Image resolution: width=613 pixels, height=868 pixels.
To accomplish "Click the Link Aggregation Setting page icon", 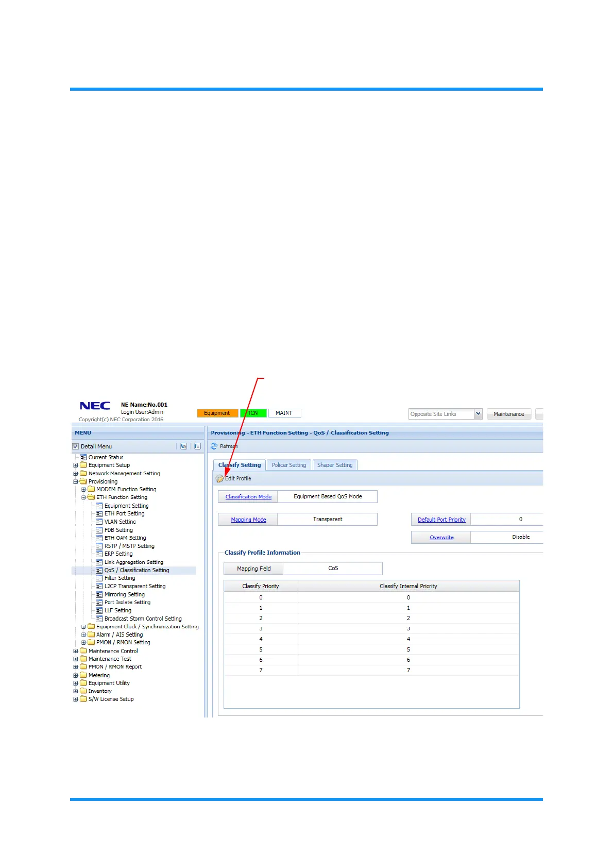I will tap(99, 562).
